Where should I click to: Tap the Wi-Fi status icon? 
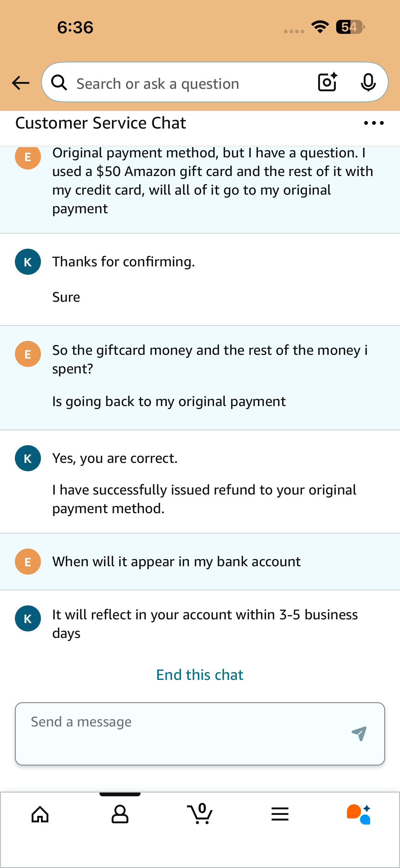click(320, 27)
